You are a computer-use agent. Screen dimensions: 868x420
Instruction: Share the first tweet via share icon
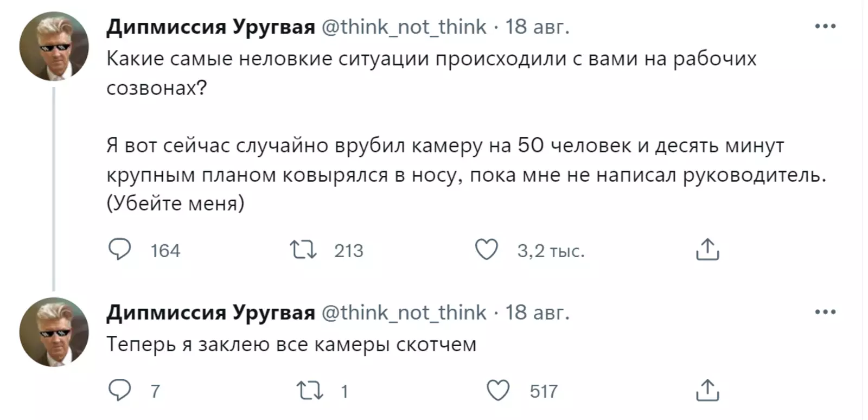[707, 250]
